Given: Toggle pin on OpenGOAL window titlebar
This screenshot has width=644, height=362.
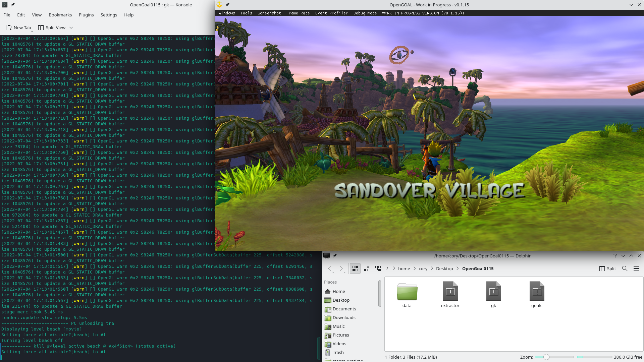Looking at the screenshot, I should click(227, 5).
